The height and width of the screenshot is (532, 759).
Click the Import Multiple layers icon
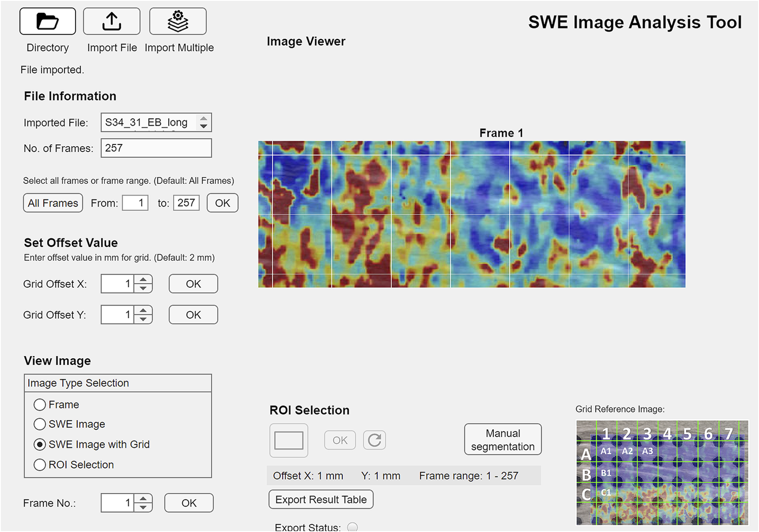(x=178, y=21)
